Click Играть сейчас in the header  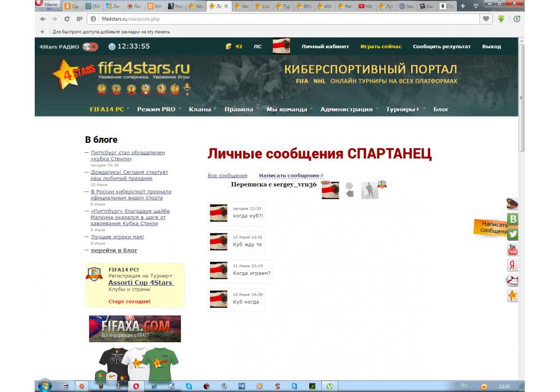click(x=381, y=46)
